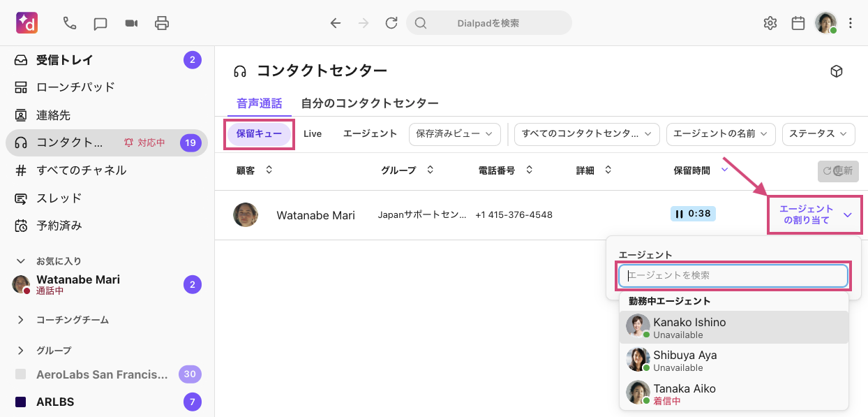
Task: Start a video meeting via camera icon
Action: 131,23
